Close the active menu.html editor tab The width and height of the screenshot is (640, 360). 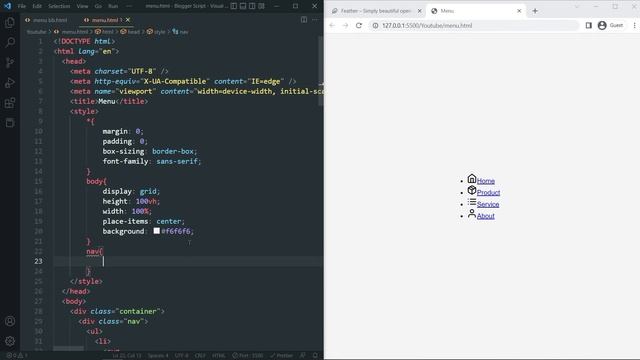click(x=128, y=20)
